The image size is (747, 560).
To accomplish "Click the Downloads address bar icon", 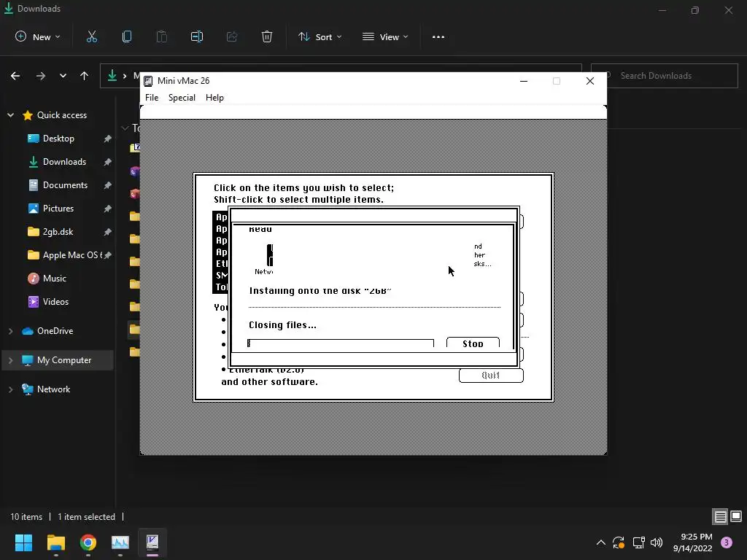I will (112, 76).
